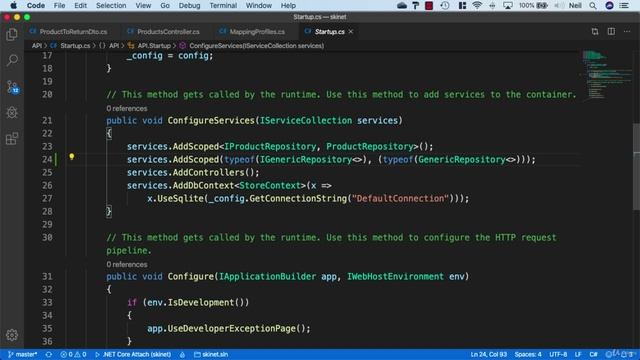Change language mode via C# indicator
The width and height of the screenshot is (640, 360).
(x=593, y=354)
